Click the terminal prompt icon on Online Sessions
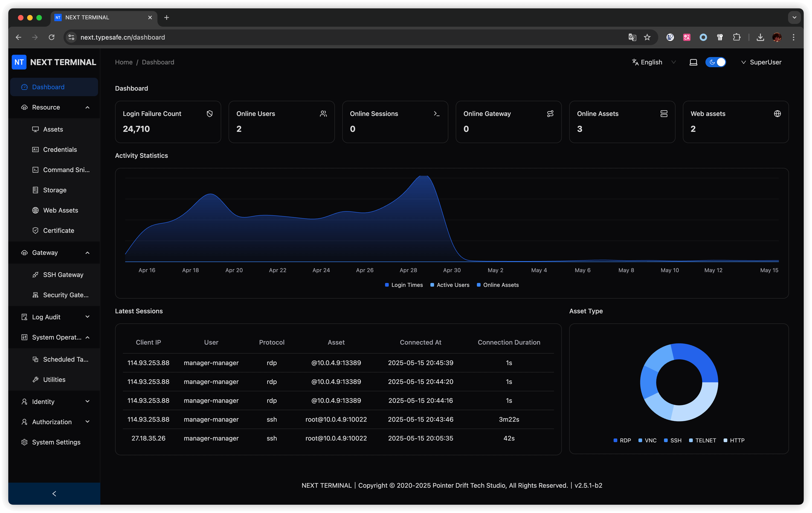812x513 pixels. [x=436, y=114]
